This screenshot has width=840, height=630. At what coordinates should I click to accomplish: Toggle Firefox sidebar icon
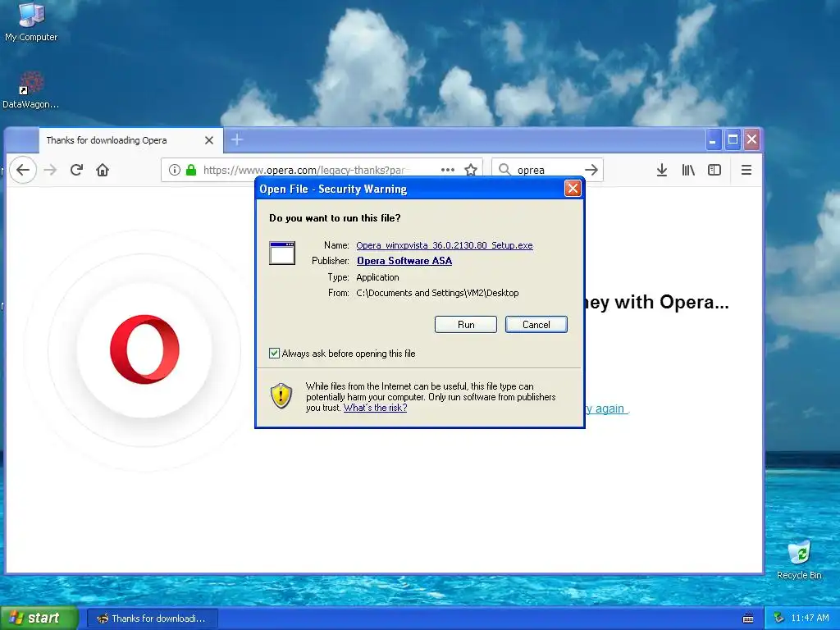click(x=714, y=170)
